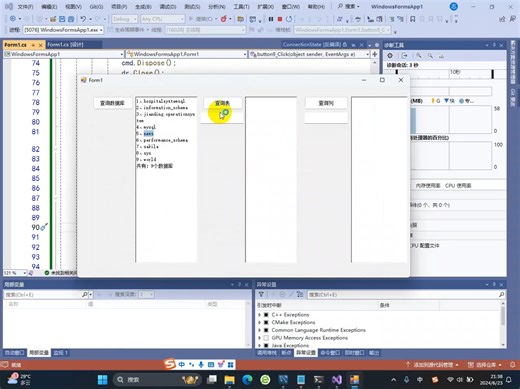Click the undo icon in toolbar
The width and height of the screenshot is (520, 389).
click(x=83, y=19)
